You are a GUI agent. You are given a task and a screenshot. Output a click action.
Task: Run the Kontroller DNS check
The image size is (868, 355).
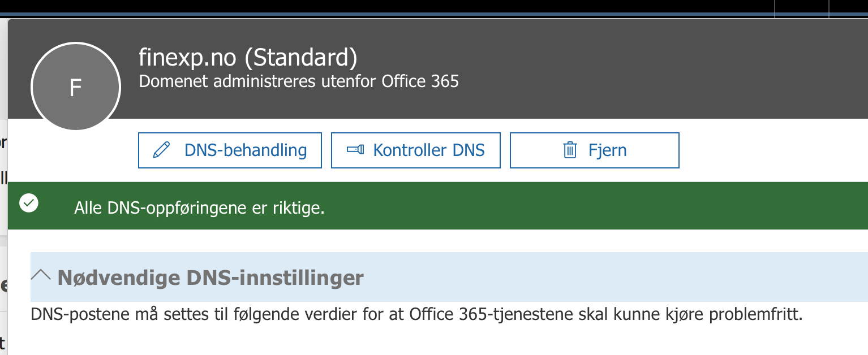coord(416,150)
